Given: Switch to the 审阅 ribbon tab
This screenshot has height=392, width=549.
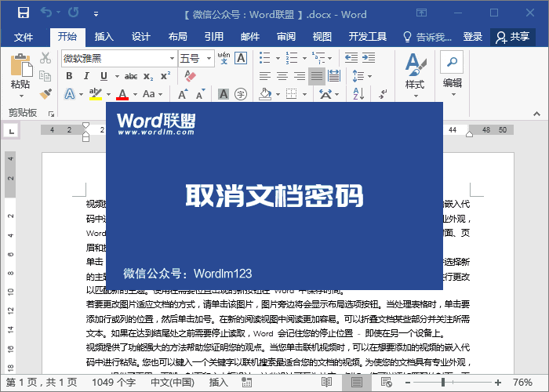Looking at the screenshot, I should pyautogui.click(x=286, y=36).
